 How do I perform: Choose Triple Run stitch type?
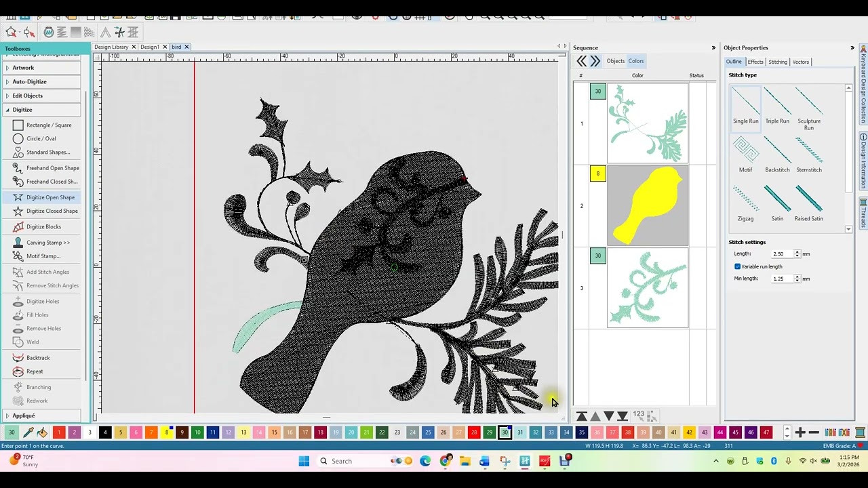(x=777, y=106)
